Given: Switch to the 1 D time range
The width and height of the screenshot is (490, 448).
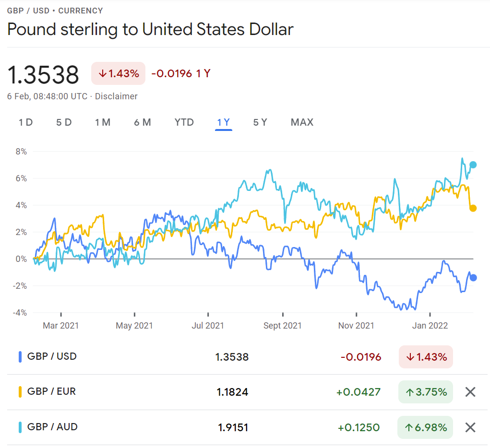Looking at the screenshot, I should click(x=26, y=122).
